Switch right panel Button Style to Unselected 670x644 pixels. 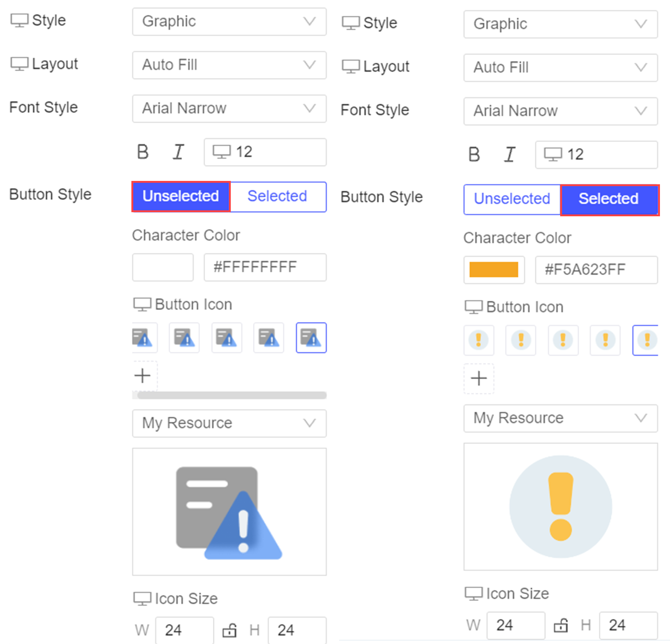click(x=511, y=199)
